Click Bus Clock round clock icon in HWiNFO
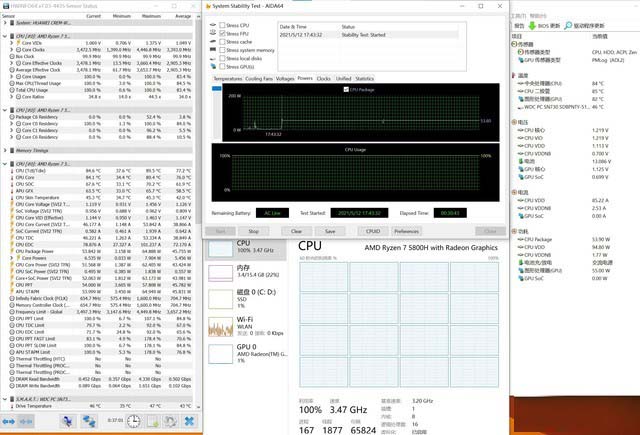Viewport: 640px width, 435px height. pos(12,56)
